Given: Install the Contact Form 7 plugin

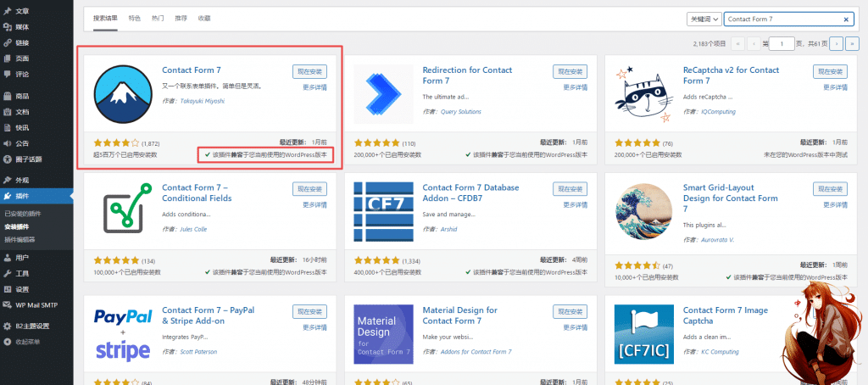Looking at the screenshot, I should 309,71.
